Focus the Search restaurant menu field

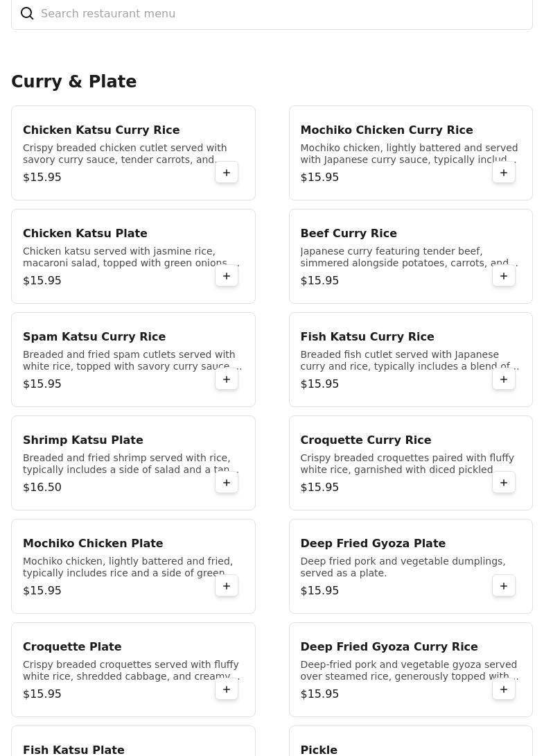click(x=272, y=13)
